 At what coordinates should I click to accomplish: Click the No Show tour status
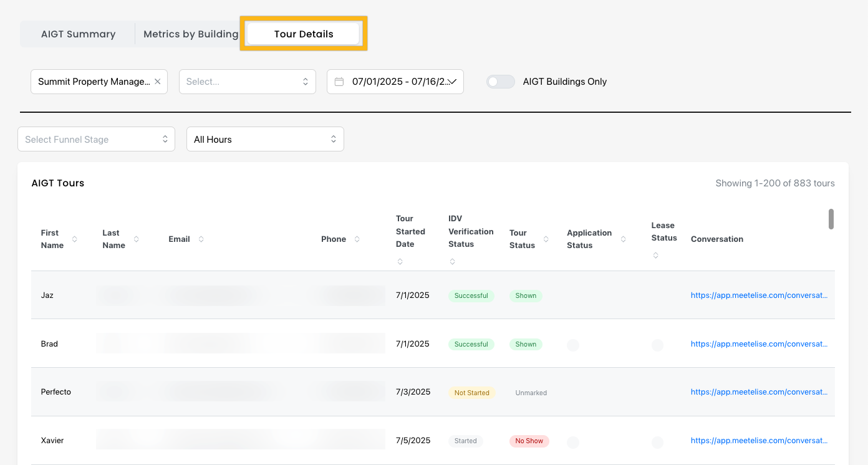tap(529, 441)
